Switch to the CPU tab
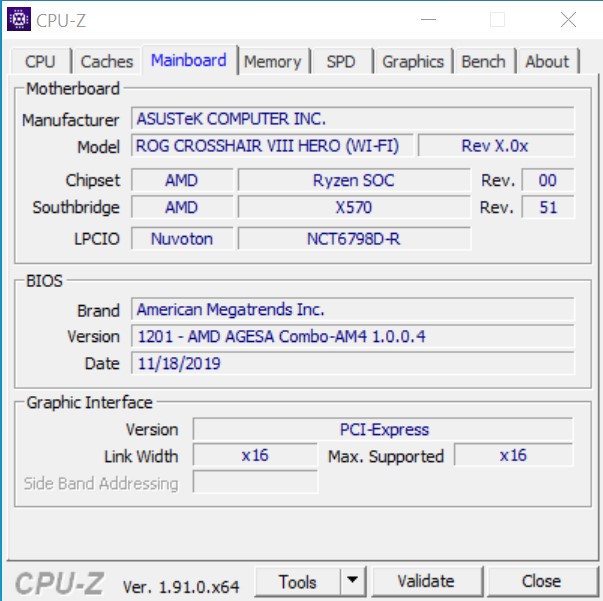The image size is (603, 601). (x=40, y=62)
